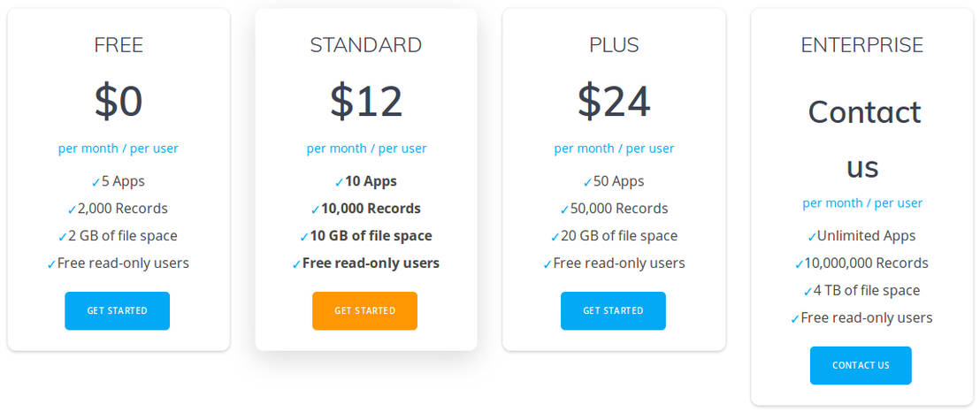Click the 10,000,000 Records feature text

coord(866,263)
